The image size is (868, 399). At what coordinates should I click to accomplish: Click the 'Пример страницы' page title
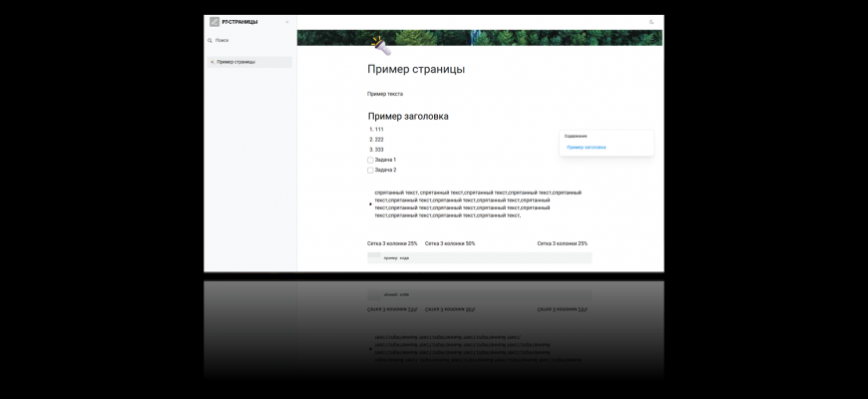(x=416, y=69)
